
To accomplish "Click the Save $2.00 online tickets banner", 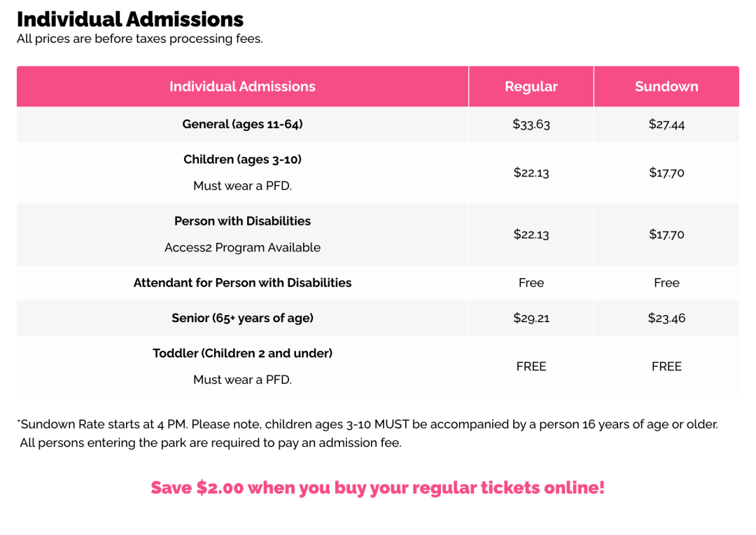I will click(377, 487).
